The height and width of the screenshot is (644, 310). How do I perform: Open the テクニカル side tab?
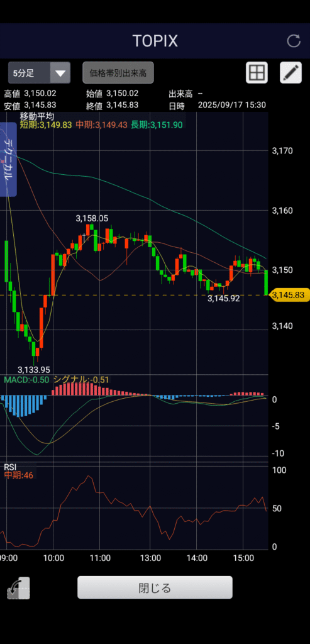click(x=8, y=159)
